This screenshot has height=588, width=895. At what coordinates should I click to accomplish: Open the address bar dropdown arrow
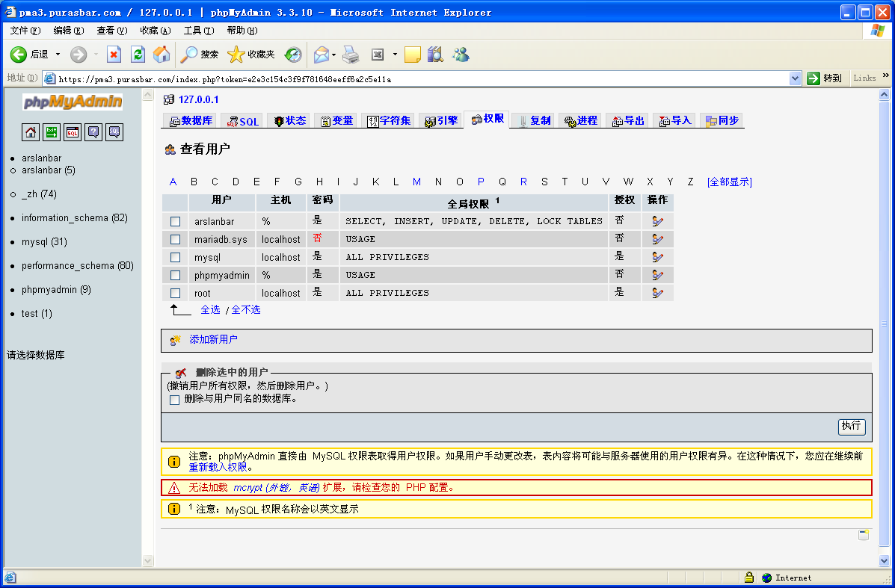[795, 78]
